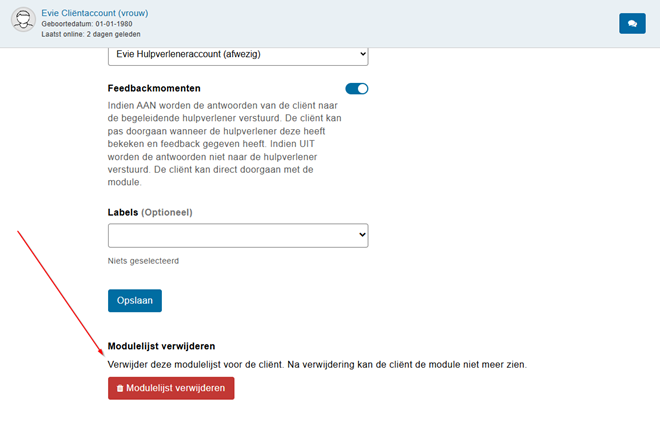The image size is (660, 426).
Task: Expand arrow of the hulpverlener select box
Action: point(363,54)
